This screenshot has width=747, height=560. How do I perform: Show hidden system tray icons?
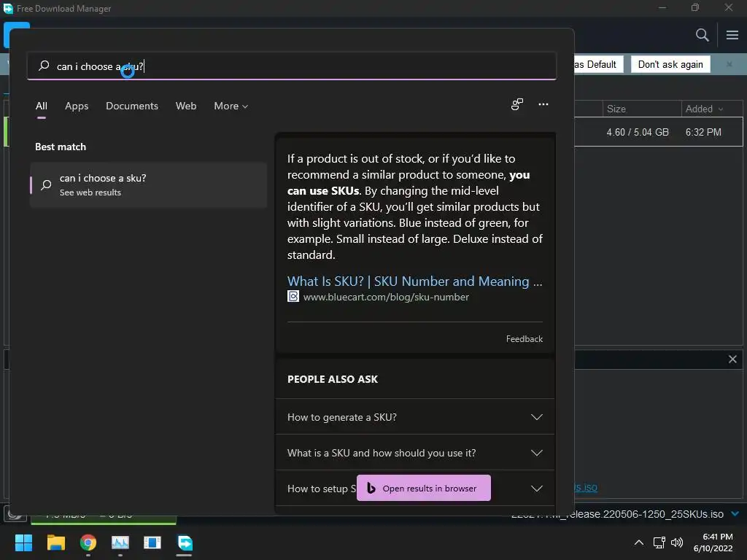pos(639,542)
